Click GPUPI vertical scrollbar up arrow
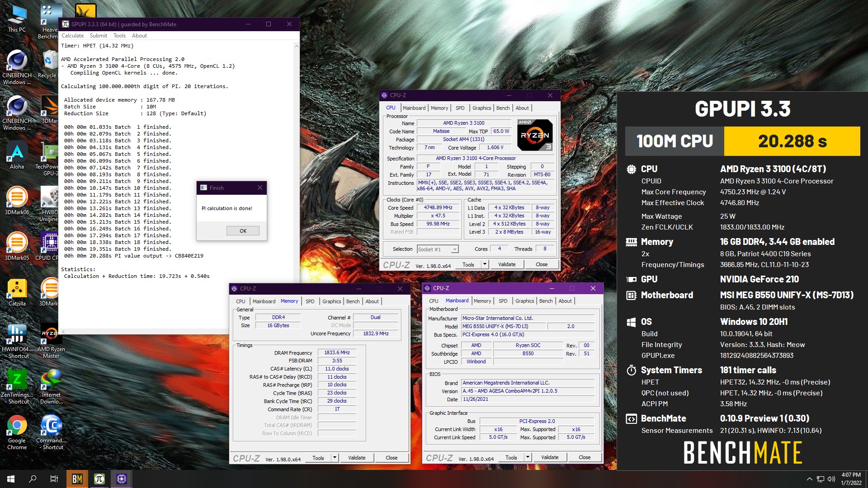Screen dimensions: 868x488 point(297,46)
